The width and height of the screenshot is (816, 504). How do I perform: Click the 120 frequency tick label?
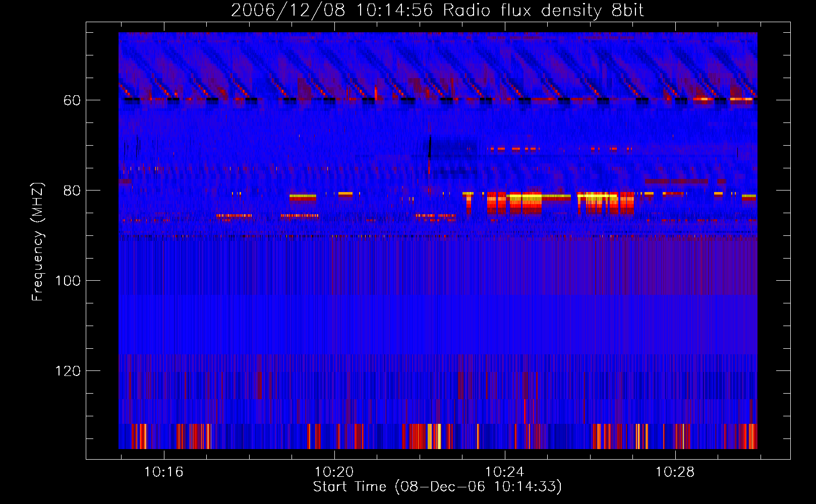(68, 371)
